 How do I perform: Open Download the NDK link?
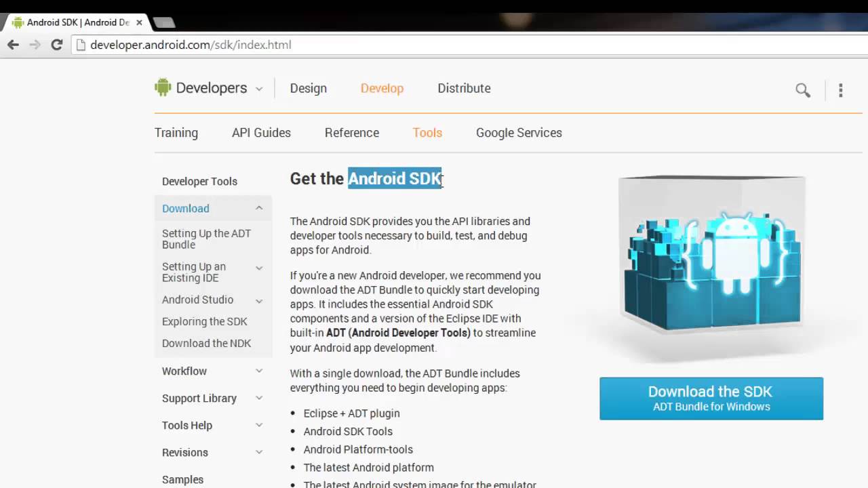206,343
